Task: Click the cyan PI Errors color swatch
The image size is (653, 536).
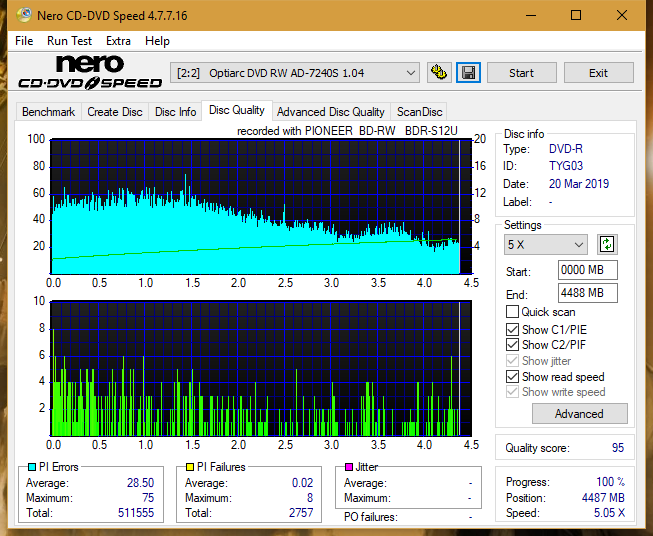Action: tap(32, 467)
